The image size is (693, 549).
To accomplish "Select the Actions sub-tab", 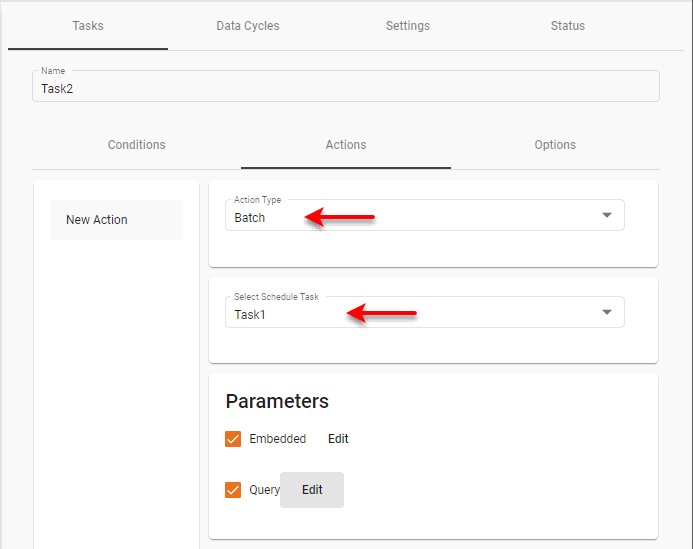I will pyautogui.click(x=346, y=145).
